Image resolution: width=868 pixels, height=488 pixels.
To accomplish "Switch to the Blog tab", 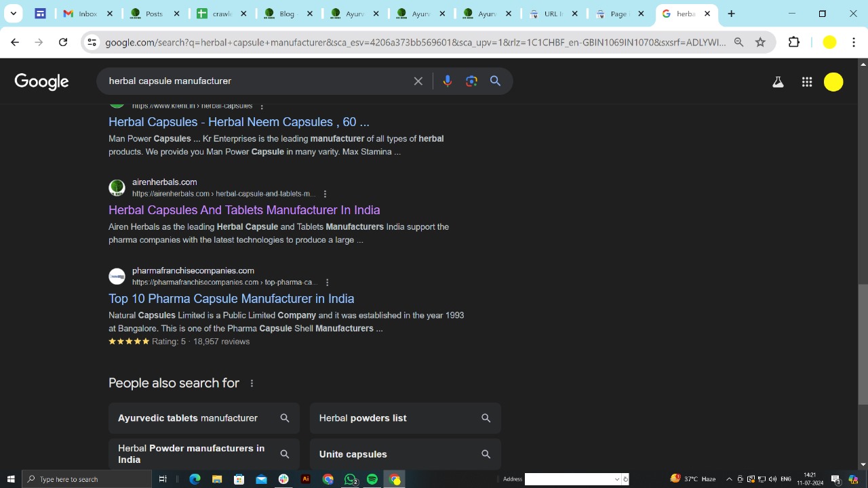I will pos(288,14).
